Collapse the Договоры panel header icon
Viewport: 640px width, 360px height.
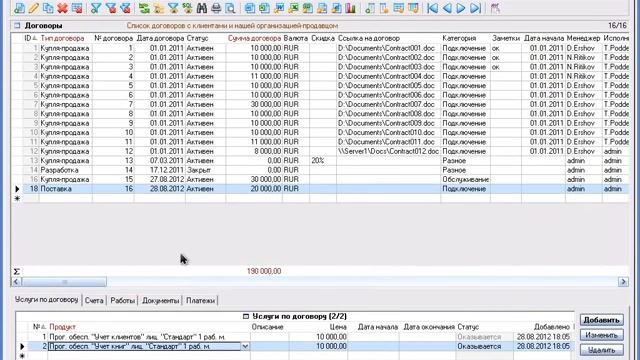(17, 25)
